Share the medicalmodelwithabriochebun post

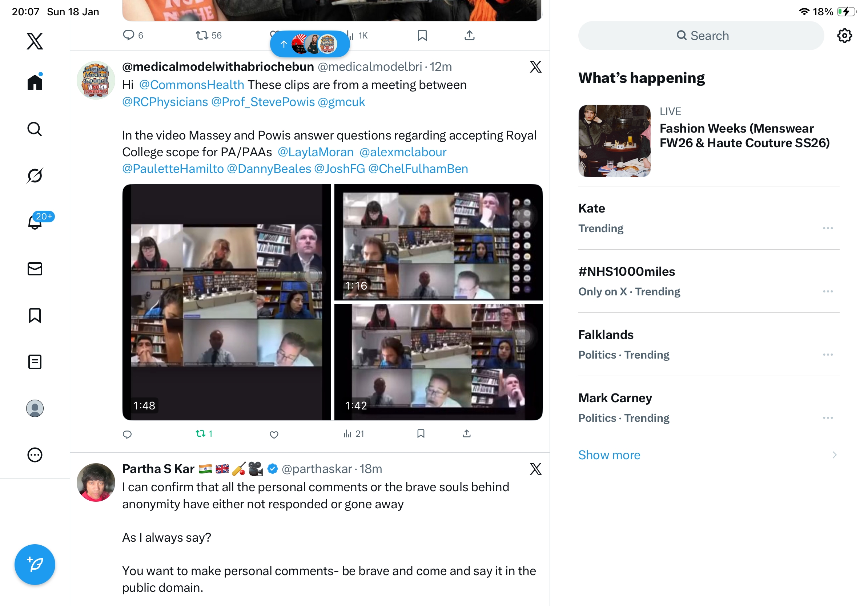click(x=466, y=434)
